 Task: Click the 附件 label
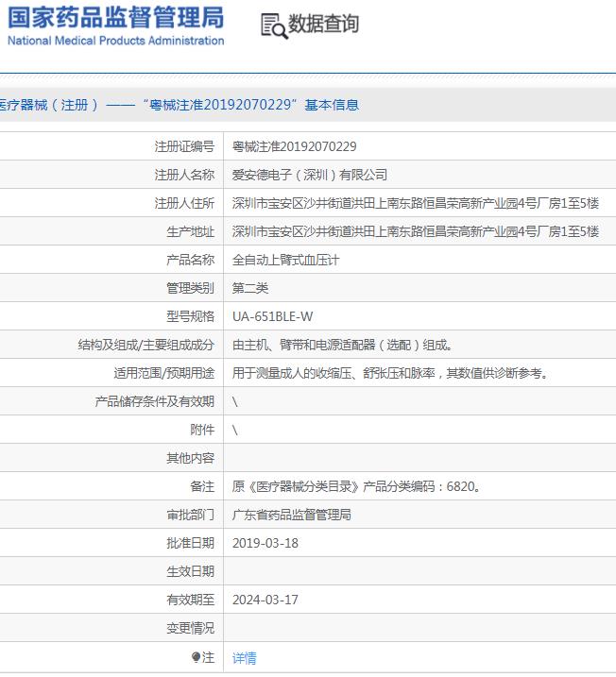(x=202, y=430)
